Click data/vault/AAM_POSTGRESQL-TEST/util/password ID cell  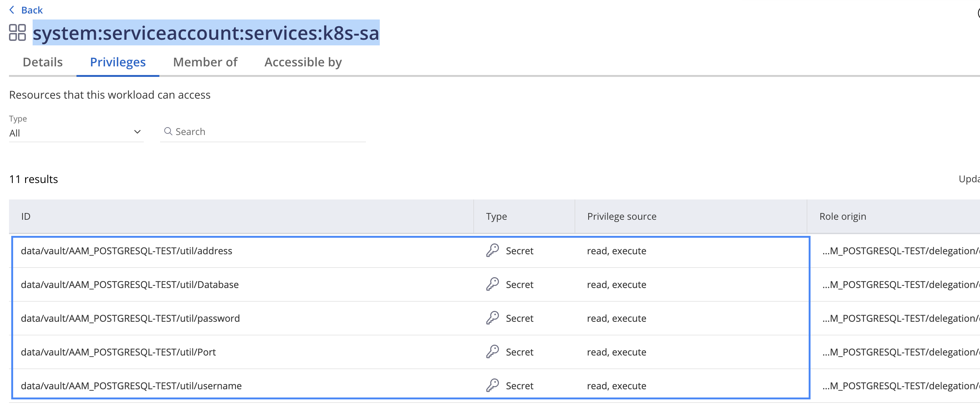click(x=130, y=319)
